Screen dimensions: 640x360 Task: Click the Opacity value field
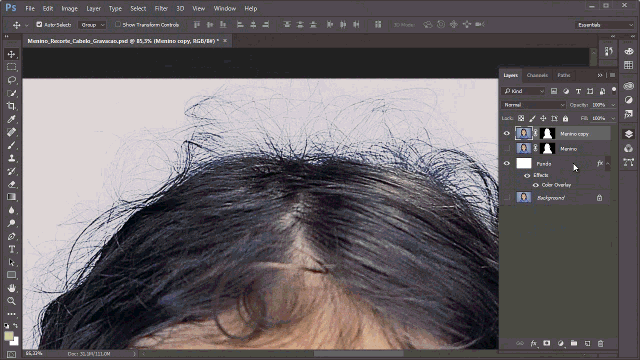(x=599, y=105)
